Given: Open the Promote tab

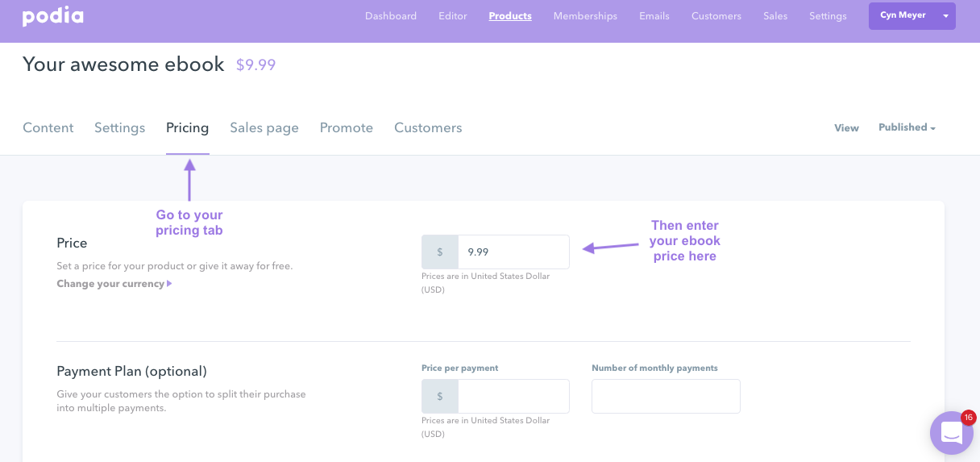Looking at the screenshot, I should point(347,127).
